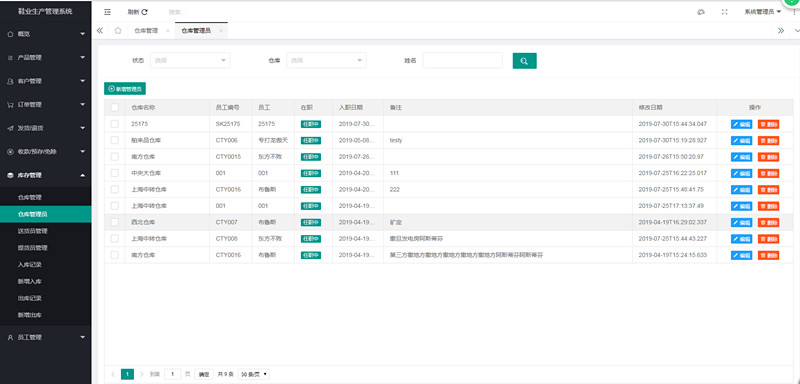Screen dimensions: 800x384
Task: Click the 刷新 refresh icon
Action: tap(144, 12)
